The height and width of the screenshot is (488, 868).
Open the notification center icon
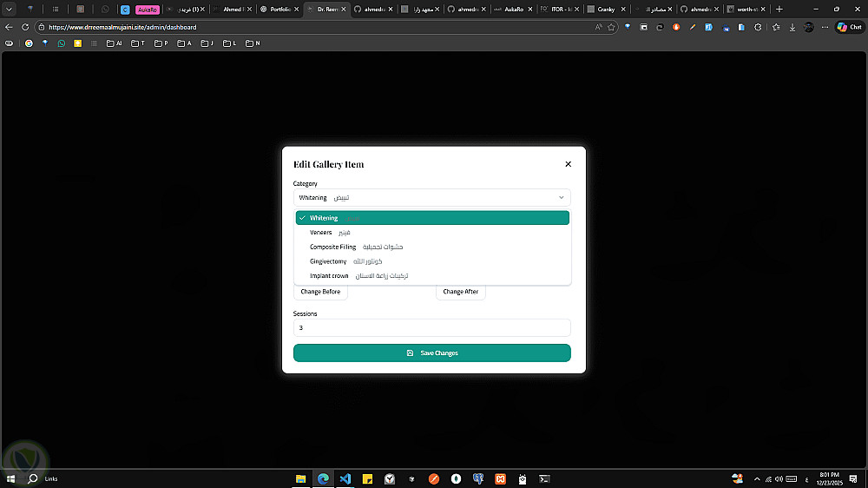tap(853, 479)
